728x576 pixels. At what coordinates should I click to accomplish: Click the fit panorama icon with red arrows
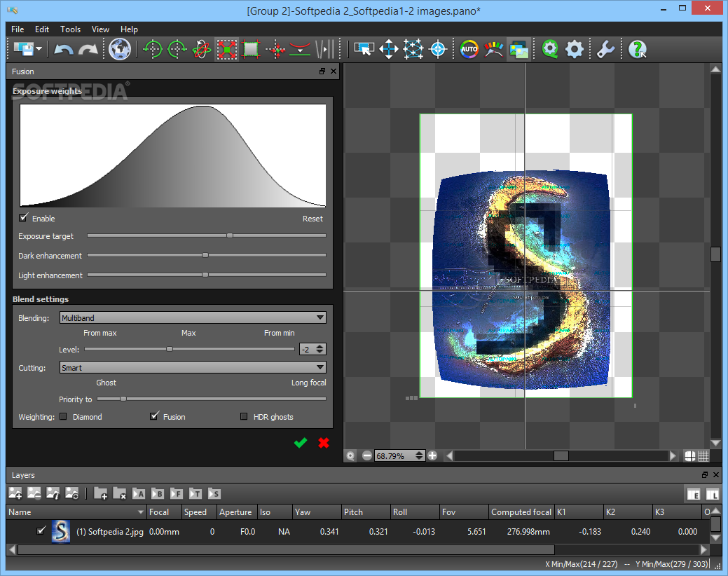pyautogui.click(x=226, y=49)
